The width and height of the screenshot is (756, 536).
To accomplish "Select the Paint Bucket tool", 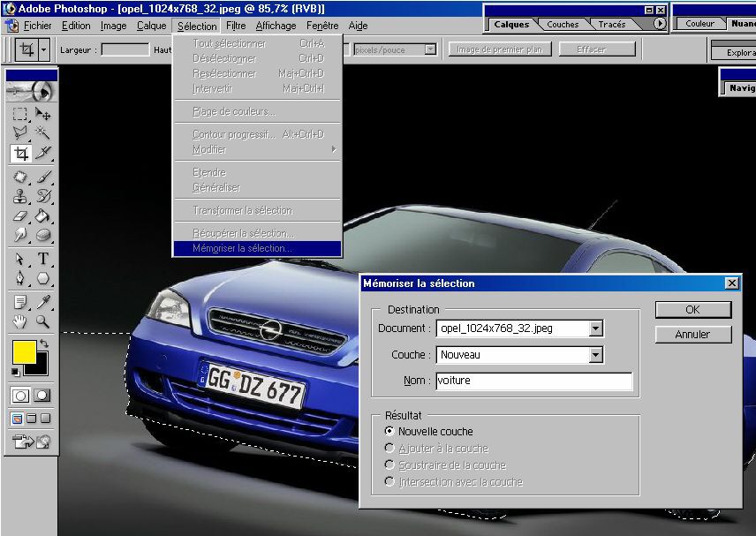I will click(43, 215).
